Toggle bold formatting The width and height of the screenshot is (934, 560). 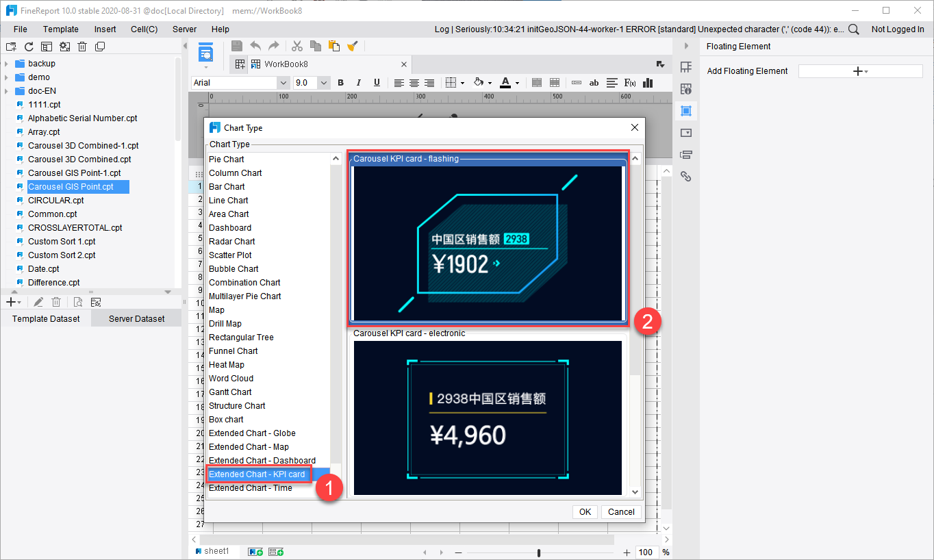[340, 83]
